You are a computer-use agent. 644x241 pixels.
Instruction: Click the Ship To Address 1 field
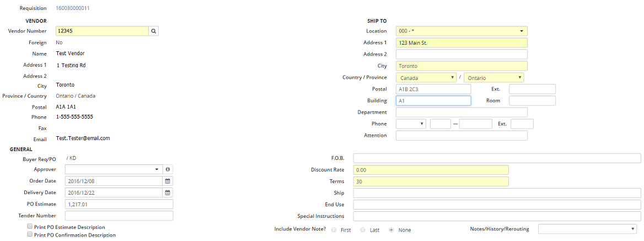(461, 43)
